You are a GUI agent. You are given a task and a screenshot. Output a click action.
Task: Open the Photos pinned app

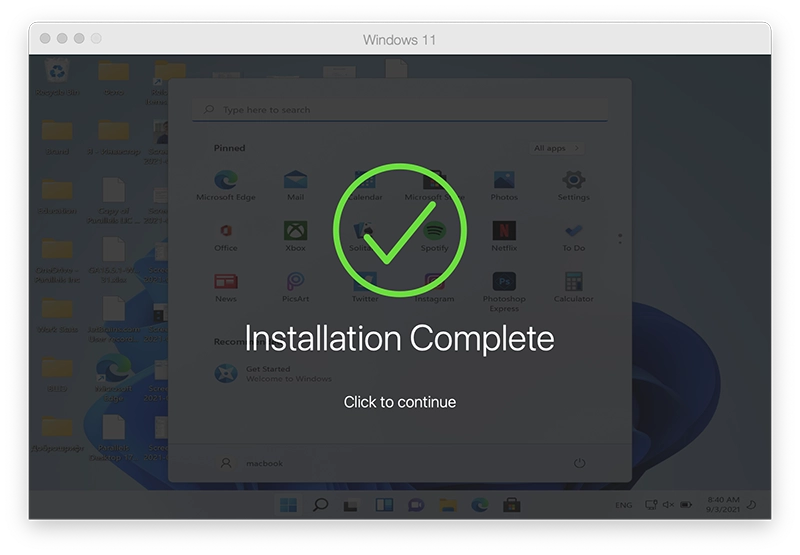pyautogui.click(x=504, y=186)
